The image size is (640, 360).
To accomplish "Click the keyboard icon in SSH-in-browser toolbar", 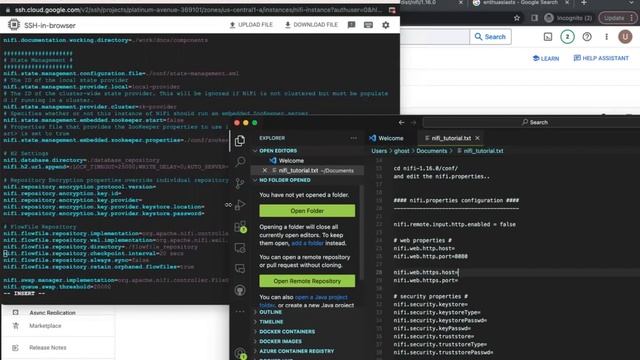I will [368, 25].
